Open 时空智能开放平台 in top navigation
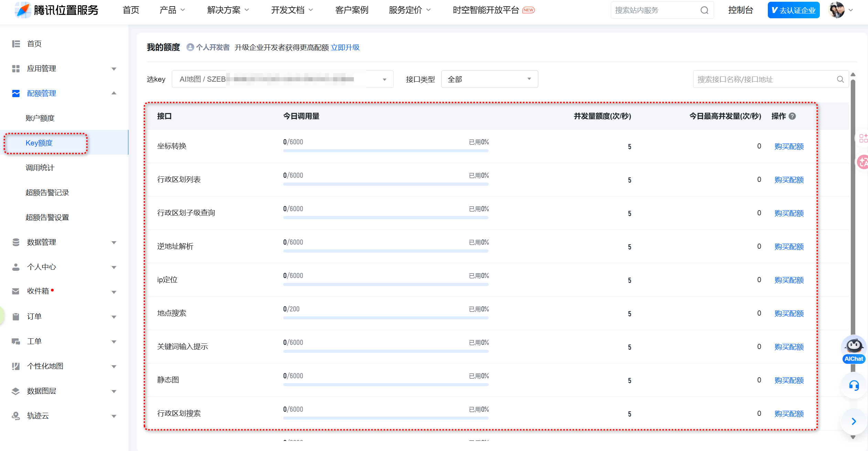The width and height of the screenshot is (868, 451). 486,10
